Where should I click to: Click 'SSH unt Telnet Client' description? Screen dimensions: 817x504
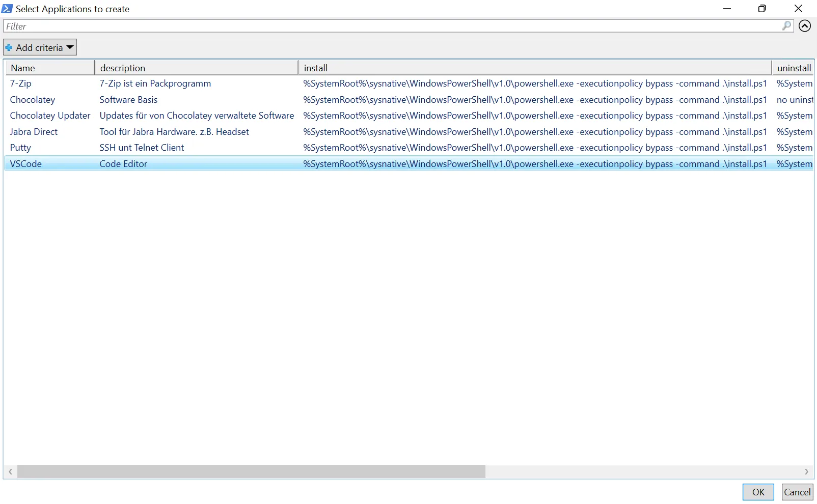pos(142,148)
